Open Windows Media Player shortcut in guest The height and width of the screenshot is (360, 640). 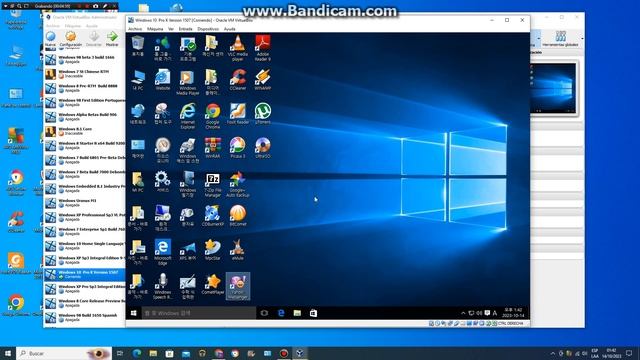(x=187, y=82)
